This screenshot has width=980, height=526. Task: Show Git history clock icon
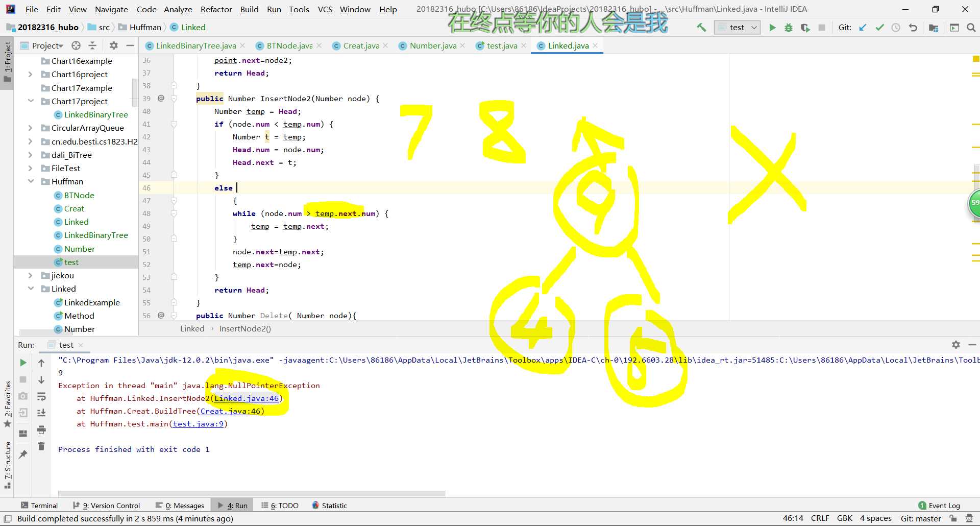pyautogui.click(x=896, y=28)
